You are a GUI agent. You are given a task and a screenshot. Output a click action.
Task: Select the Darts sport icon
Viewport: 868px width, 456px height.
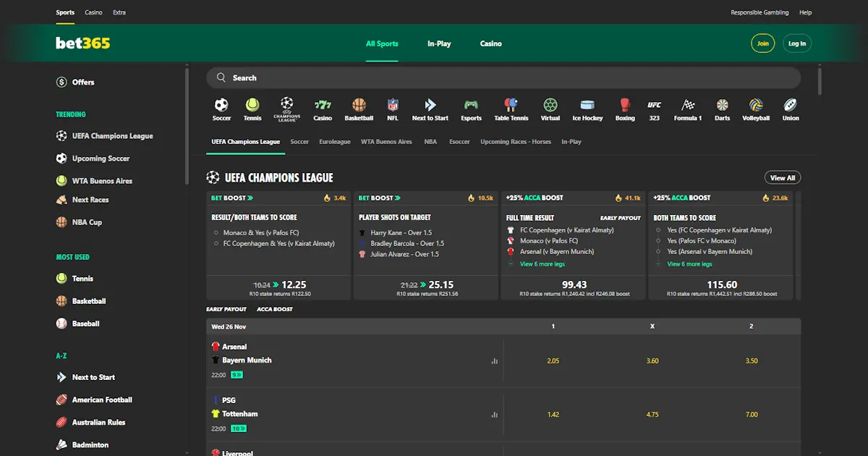721,107
